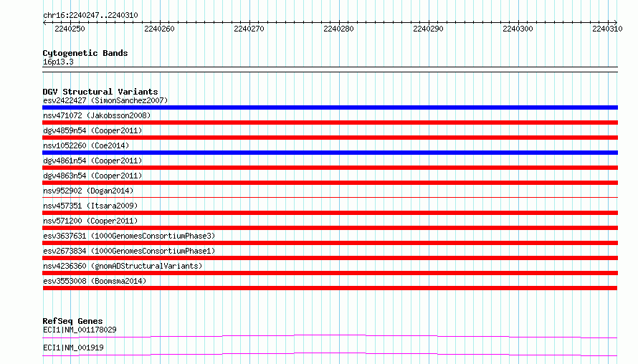Click the thin red line under nsv952902
The image size is (638, 364).
330,198
